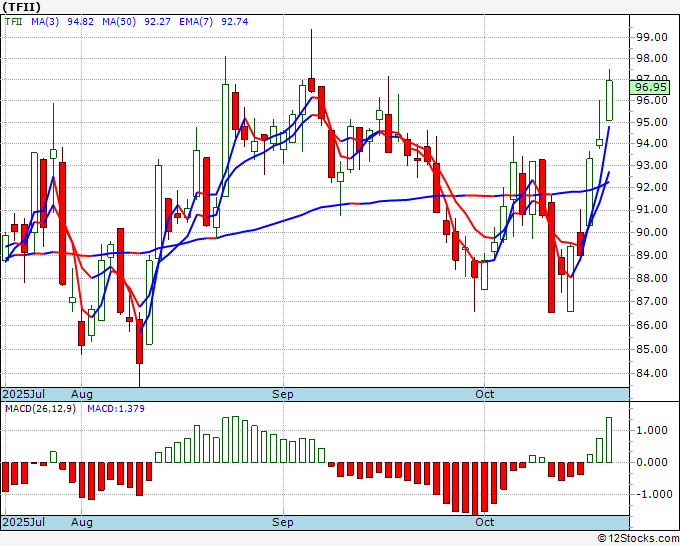Click Oct on MACD date axis

[484, 522]
